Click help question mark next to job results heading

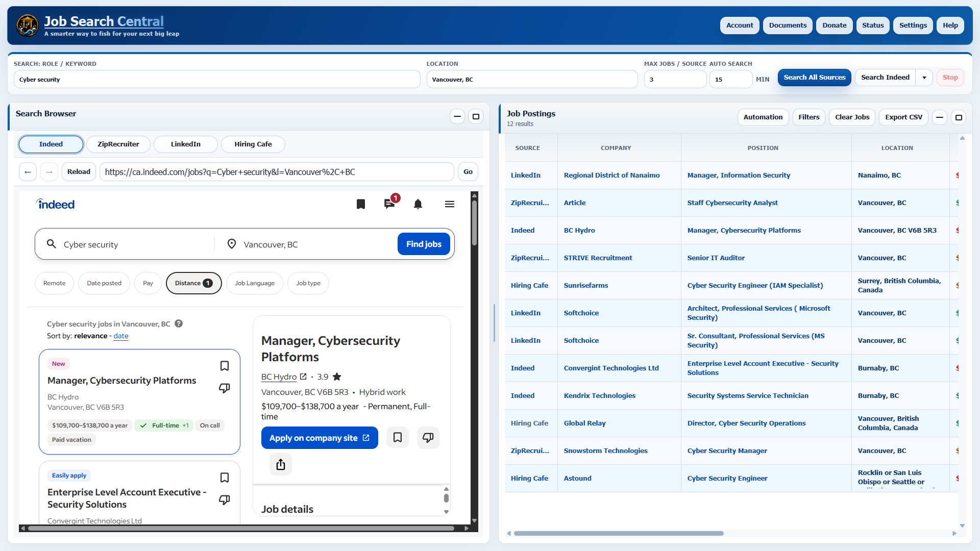(x=179, y=323)
